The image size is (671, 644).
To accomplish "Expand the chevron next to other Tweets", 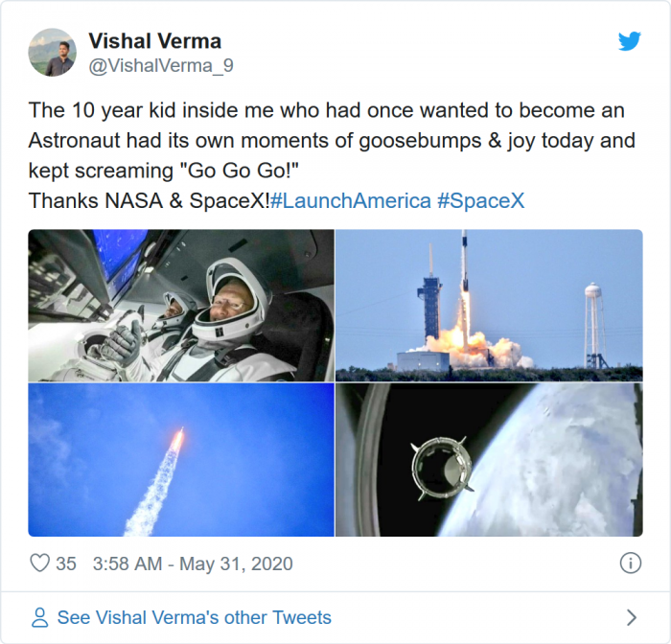I will tap(631, 617).
